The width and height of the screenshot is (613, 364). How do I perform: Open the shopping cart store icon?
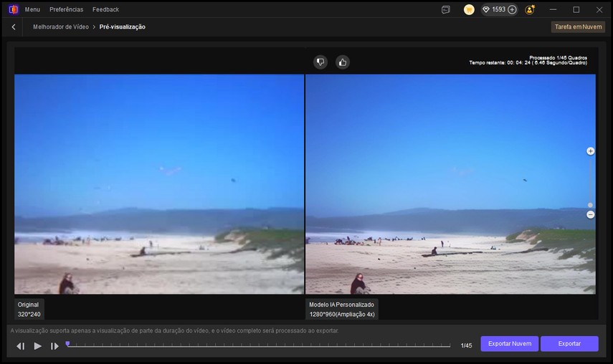469,10
